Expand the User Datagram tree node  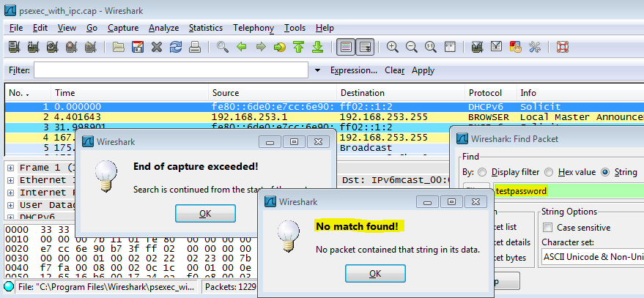(10, 204)
